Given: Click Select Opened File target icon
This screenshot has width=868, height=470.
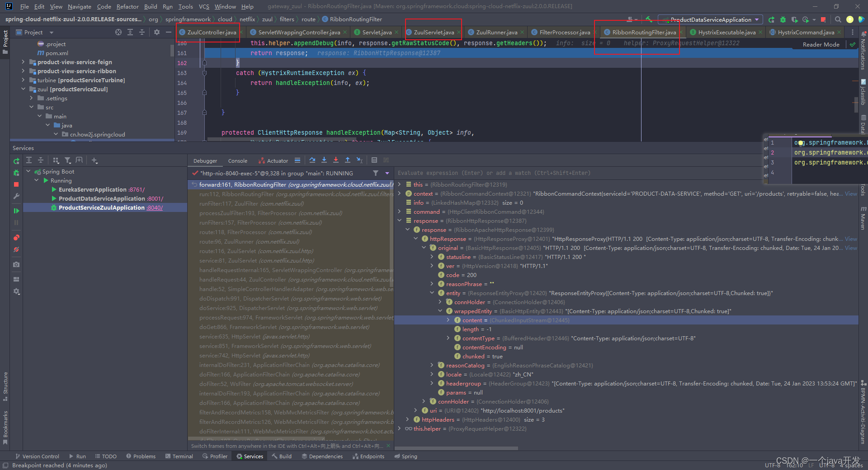Looking at the screenshot, I should click(x=118, y=32).
